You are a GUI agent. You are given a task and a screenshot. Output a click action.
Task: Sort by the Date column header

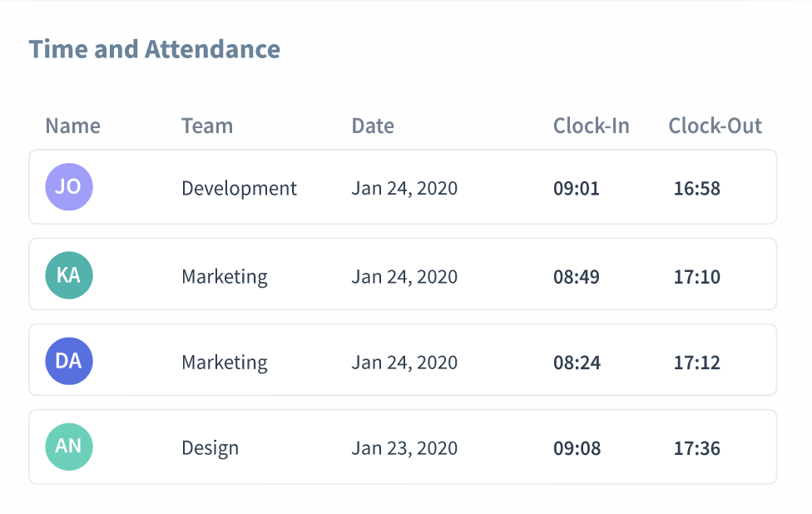[x=373, y=126]
